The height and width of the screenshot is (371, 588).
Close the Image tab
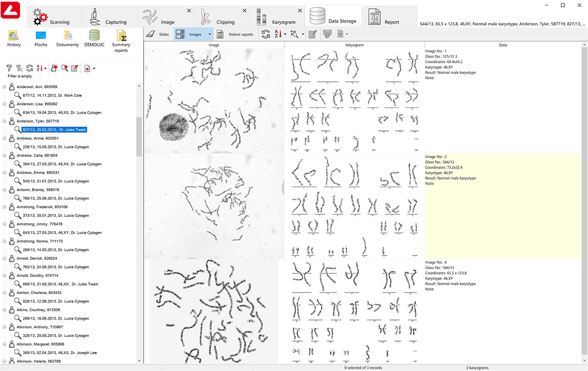point(189,11)
